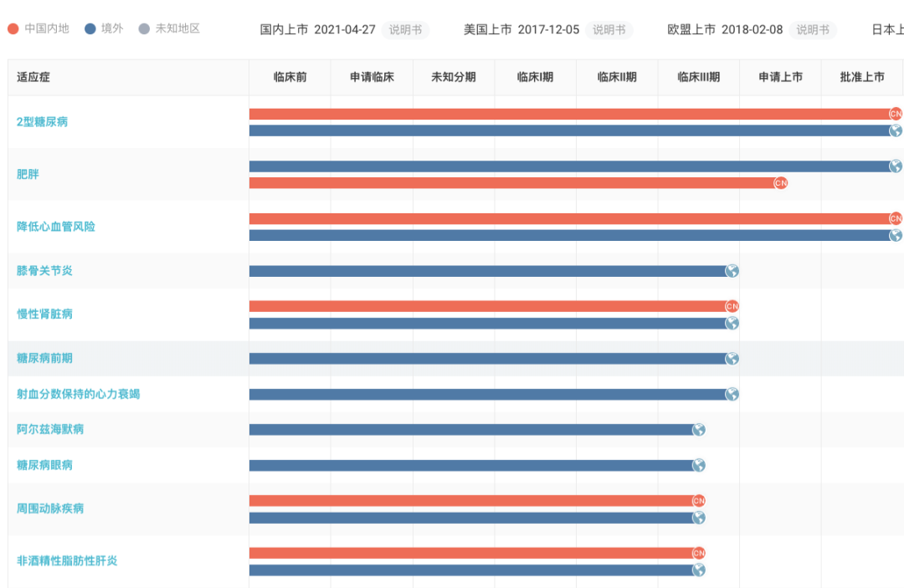
Task: Open 说明书 for 美国上市
Action: tap(609, 30)
